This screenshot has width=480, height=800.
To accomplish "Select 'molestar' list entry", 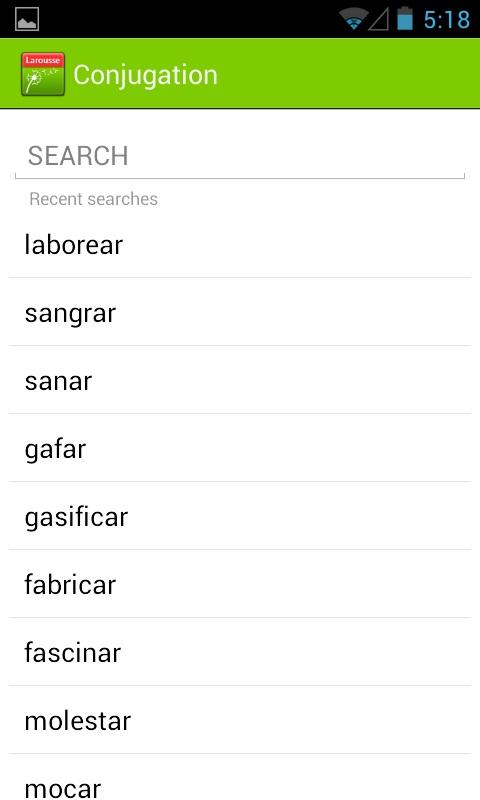I will [x=240, y=720].
